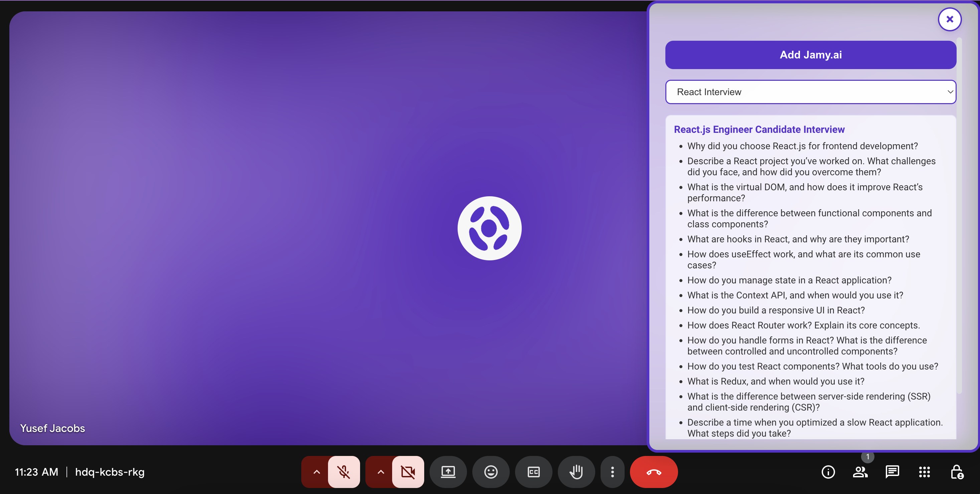Click the Add Jamy.ai button
Screen dimensions: 980x494
coord(810,55)
